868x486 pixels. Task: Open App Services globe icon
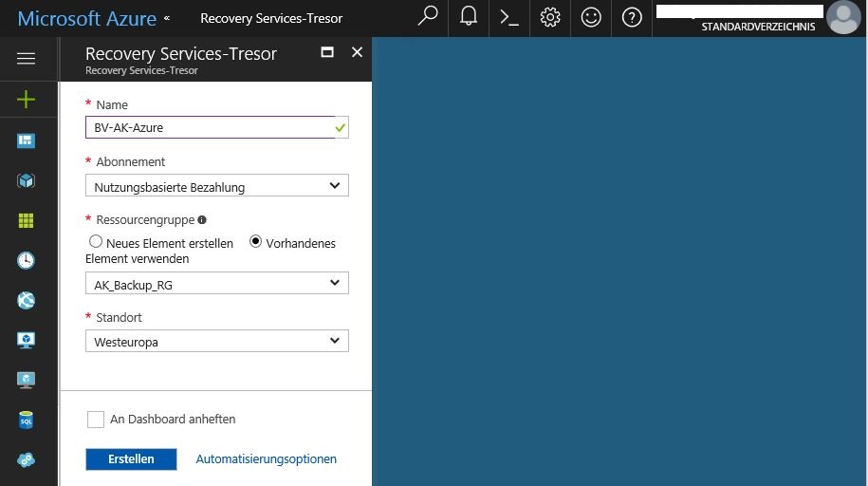pos(26,300)
